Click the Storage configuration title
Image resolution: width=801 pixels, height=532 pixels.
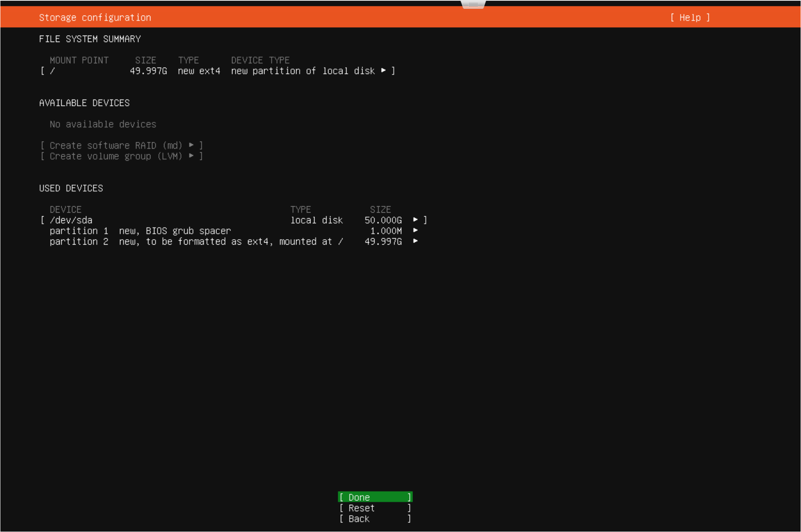tap(95, 18)
